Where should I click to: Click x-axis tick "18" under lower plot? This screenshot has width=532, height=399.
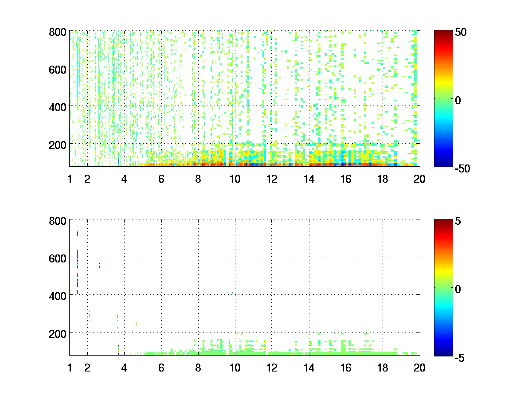tap(383, 368)
